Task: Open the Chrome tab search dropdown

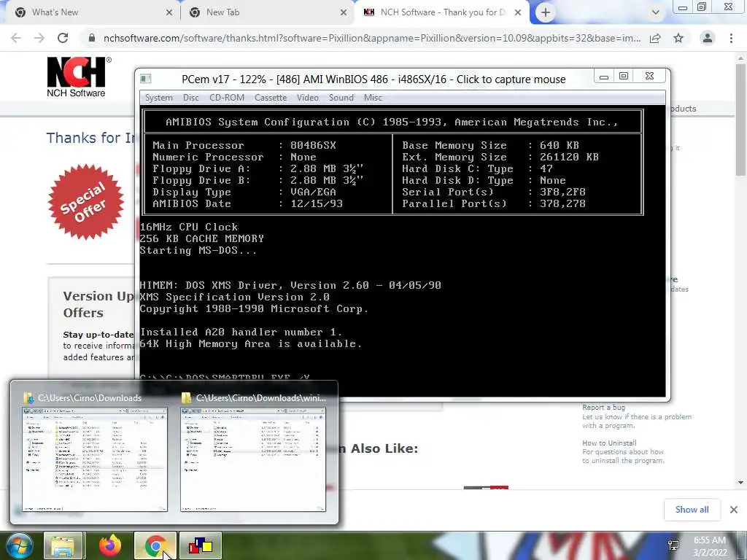Action: (656, 13)
